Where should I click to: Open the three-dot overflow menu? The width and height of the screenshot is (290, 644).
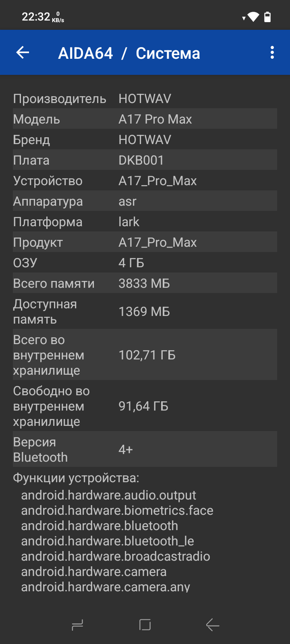click(x=272, y=52)
